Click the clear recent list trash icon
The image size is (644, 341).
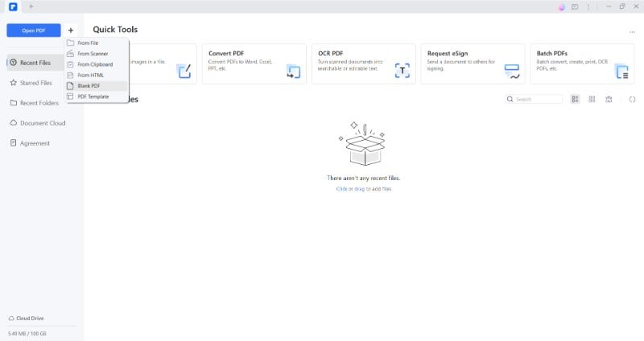click(x=609, y=99)
